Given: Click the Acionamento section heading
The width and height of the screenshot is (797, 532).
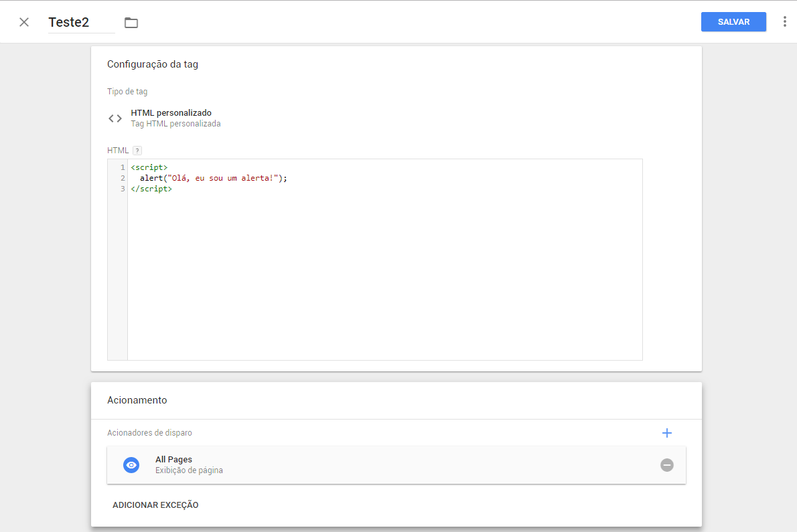Looking at the screenshot, I should point(137,400).
